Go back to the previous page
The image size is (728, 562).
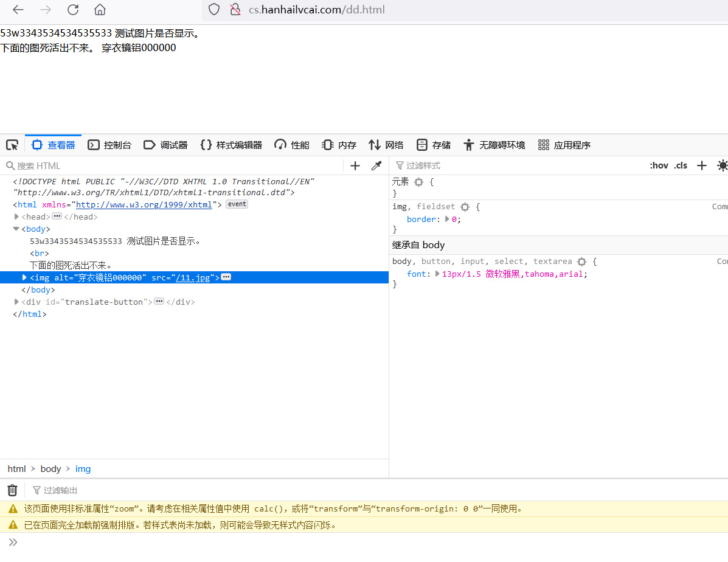(18, 10)
